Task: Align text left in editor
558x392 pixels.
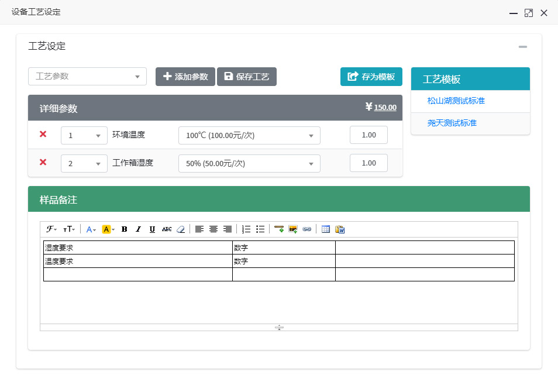Action: (199, 229)
